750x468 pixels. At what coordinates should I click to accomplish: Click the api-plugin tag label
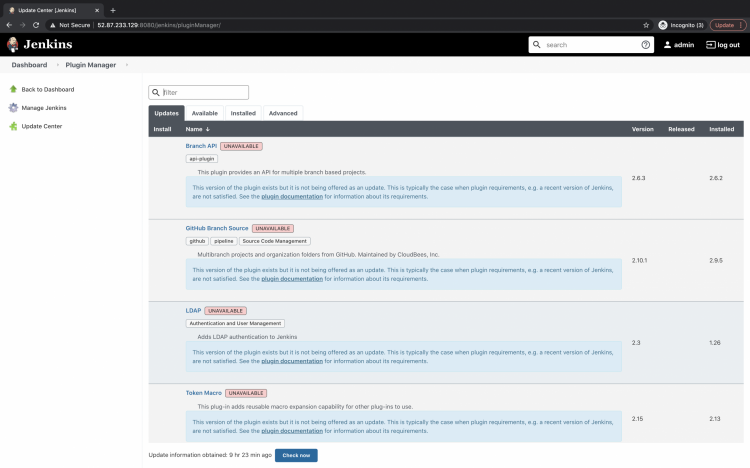[x=202, y=159]
